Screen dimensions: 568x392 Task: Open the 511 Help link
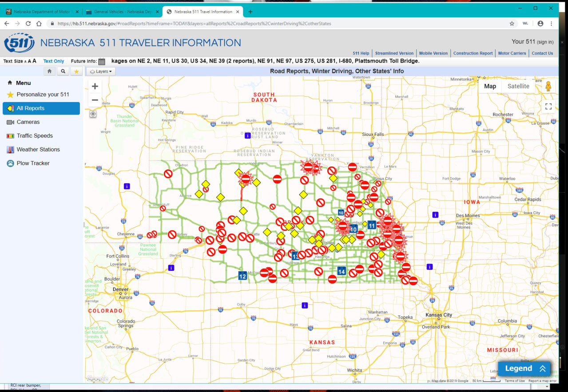click(x=361, y=53)
